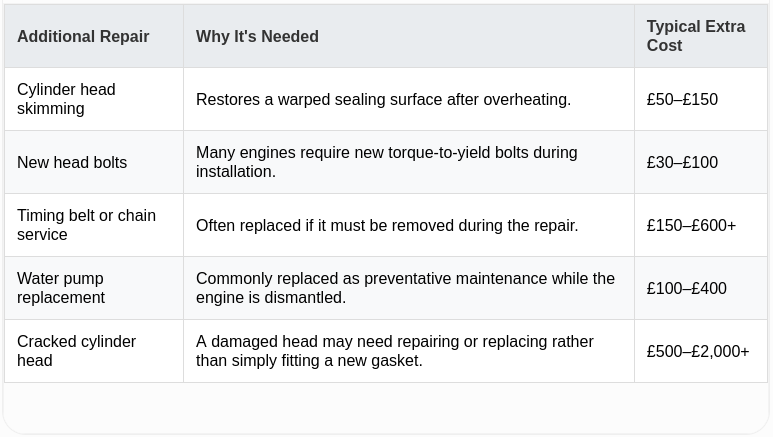This screenshot has width=773, height=437.
Task: Select the Cylinder head skimming cell
Action: 94,99
